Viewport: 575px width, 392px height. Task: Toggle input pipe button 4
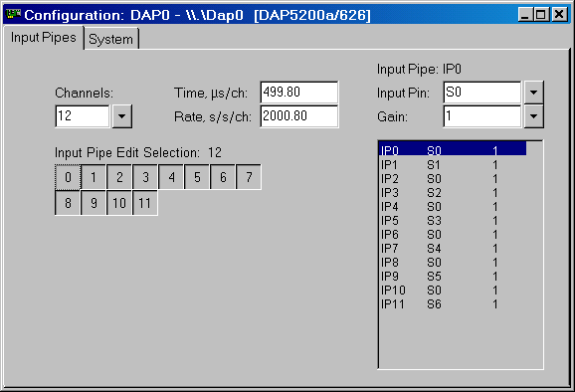click(x=171, y=177)
